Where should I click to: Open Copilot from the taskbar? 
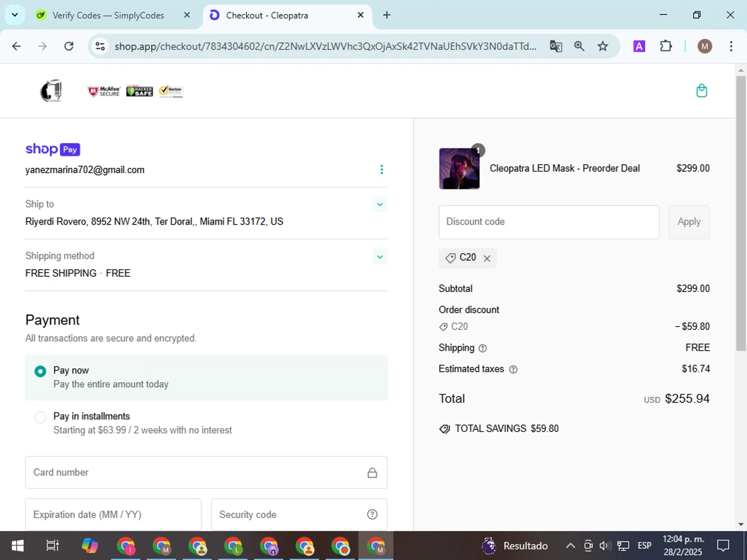[x=90, y=546]
